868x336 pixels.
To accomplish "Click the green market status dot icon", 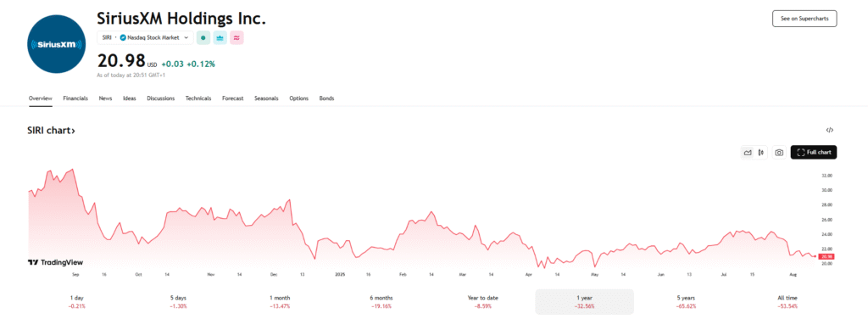I will tap(203, 37).
